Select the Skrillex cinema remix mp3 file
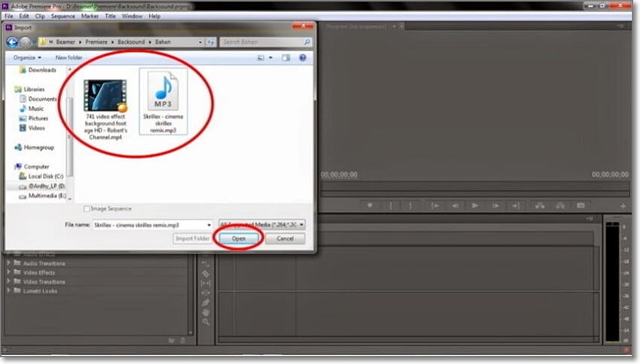The height and width of the screenshot is (364, 640). [163, 101]
